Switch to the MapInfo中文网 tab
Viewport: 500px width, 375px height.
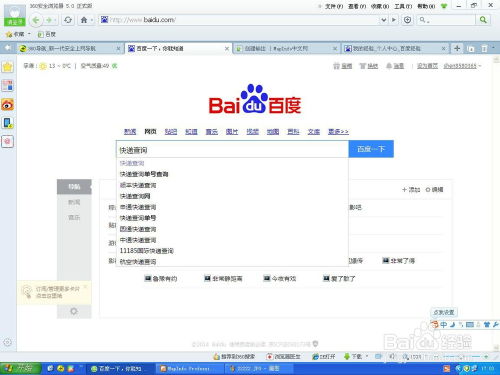pos(282,49)
